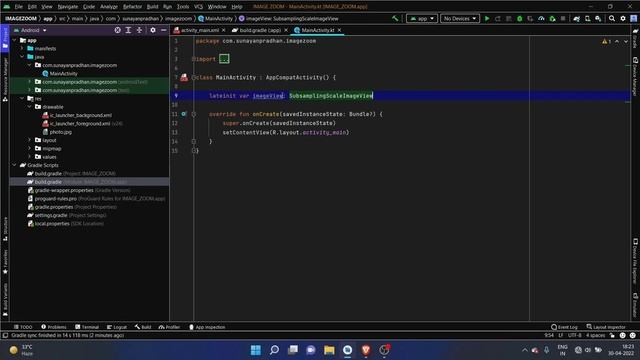Image resolution: width=640 pixels, height=360 pixels.
Task: Open the Terminal tool window
Action: click(87, 327)
